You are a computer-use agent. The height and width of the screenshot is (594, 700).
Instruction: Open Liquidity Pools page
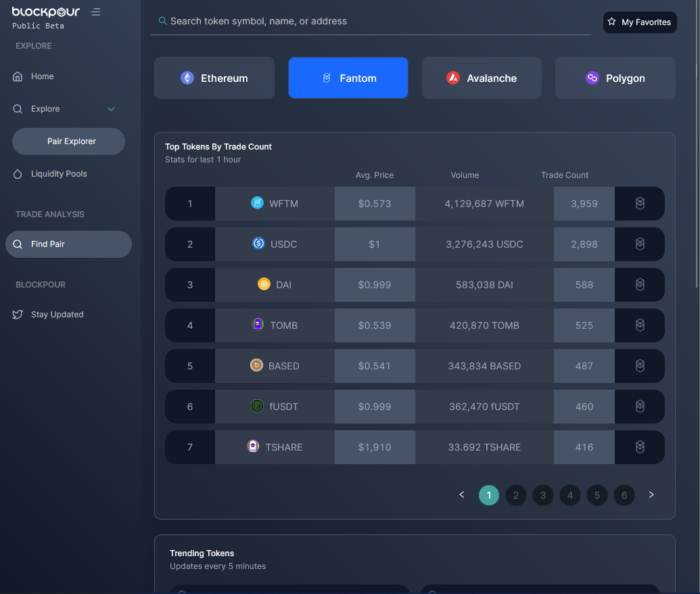point(59,174)
